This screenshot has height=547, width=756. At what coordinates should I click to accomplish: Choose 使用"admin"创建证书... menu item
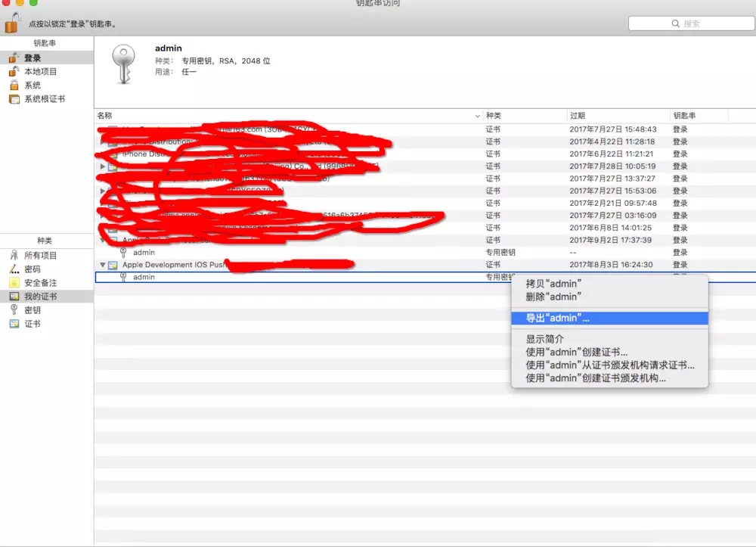click(x=609, y=352)
